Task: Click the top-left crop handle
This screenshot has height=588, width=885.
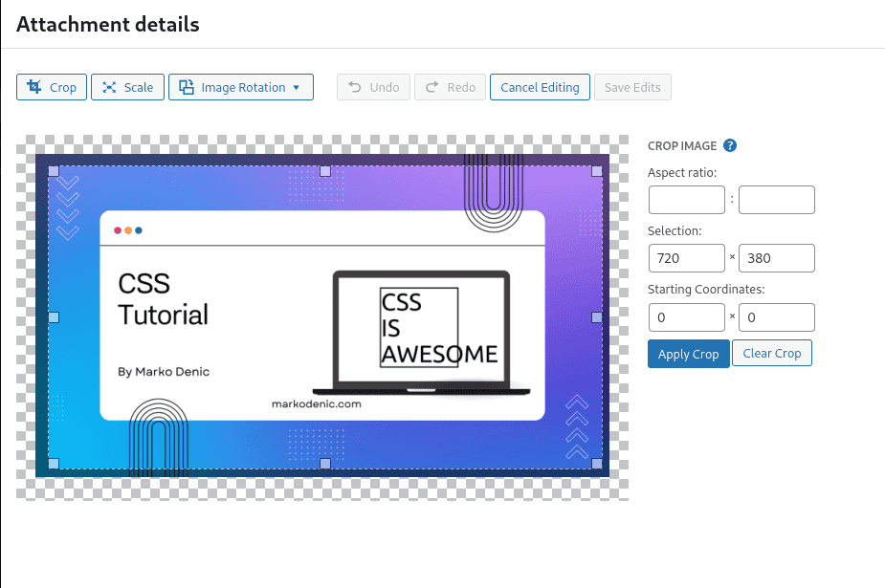Action: (x=54, y=171)
